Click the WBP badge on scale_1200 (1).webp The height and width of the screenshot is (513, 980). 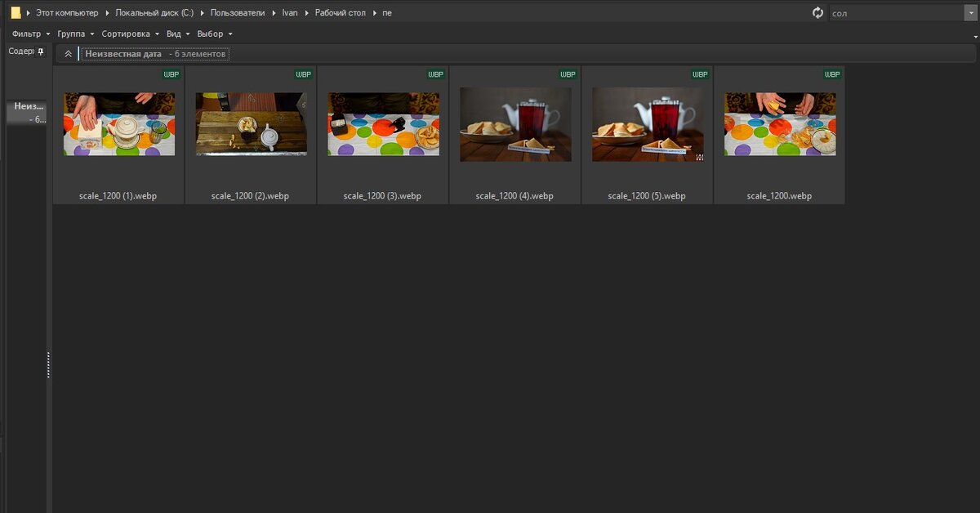point(171,74)
